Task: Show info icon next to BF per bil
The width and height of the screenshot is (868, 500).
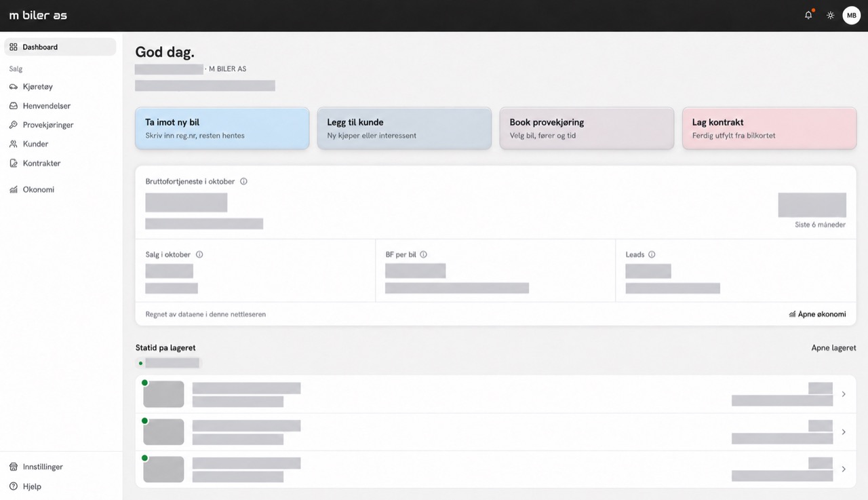Action: (x=423, y=254)
